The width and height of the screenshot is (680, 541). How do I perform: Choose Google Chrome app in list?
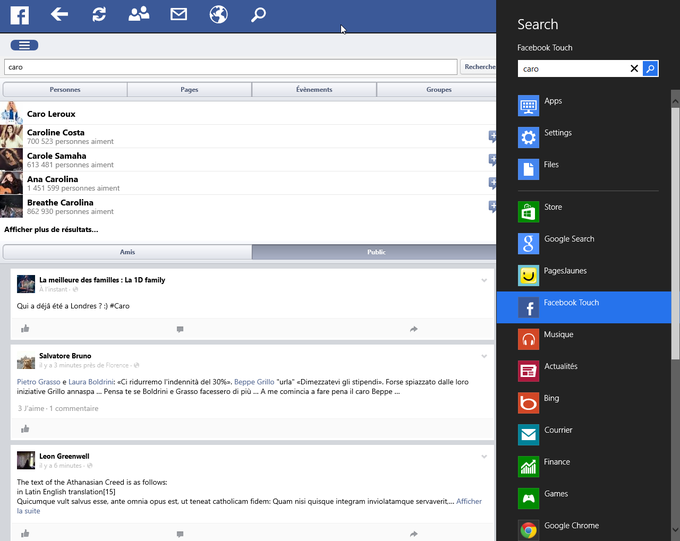coord(584,529)
